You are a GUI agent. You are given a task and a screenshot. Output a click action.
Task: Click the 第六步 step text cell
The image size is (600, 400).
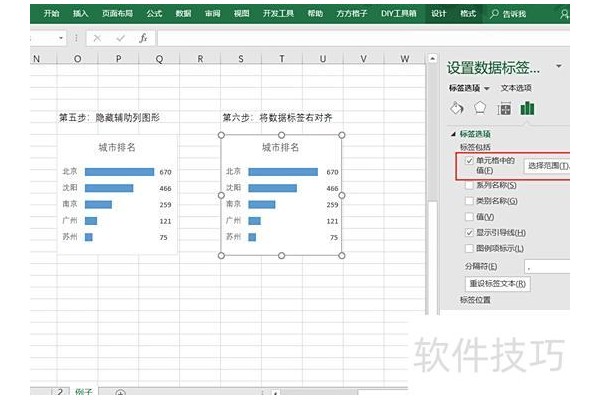(x=277, y=118)
